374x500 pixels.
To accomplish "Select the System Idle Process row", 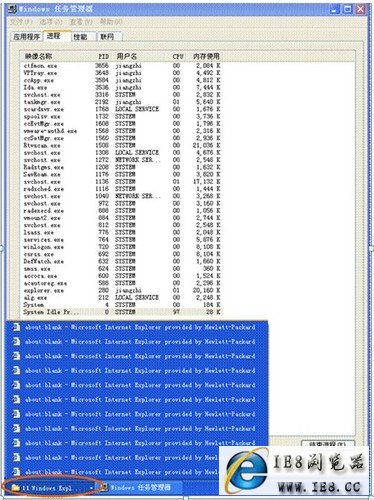I will (122, 312).
